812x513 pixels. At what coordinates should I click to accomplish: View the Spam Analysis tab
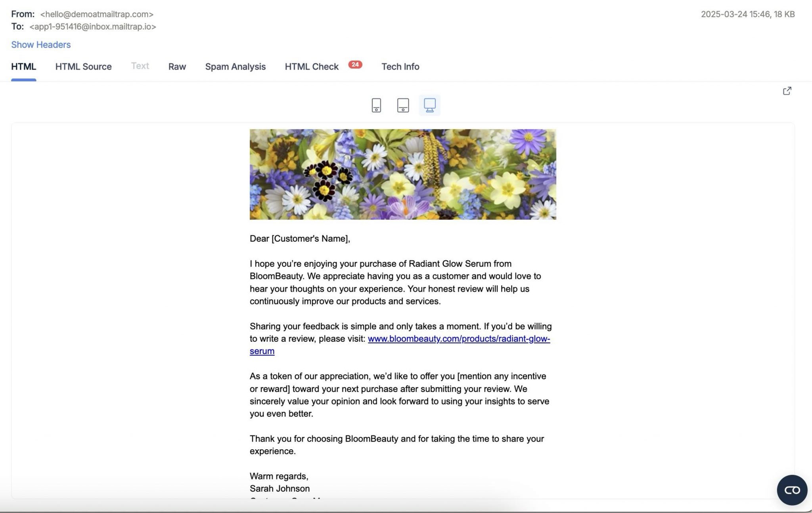coord(235,67)
